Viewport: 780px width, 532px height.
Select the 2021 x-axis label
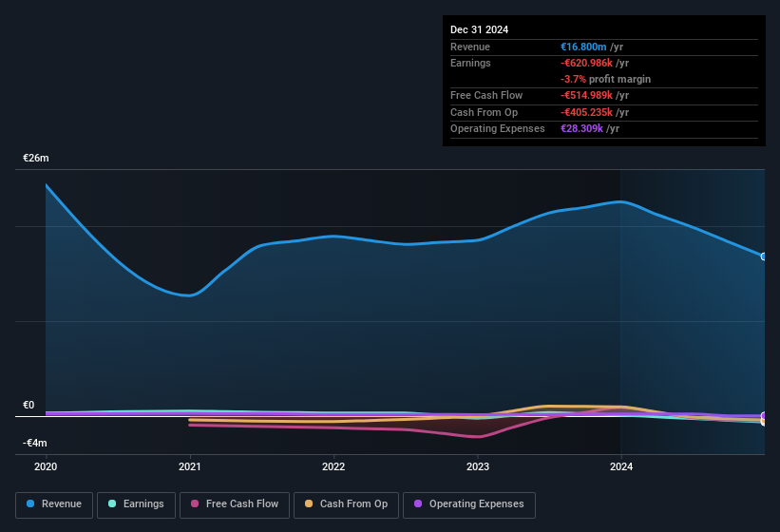(189, 466)
